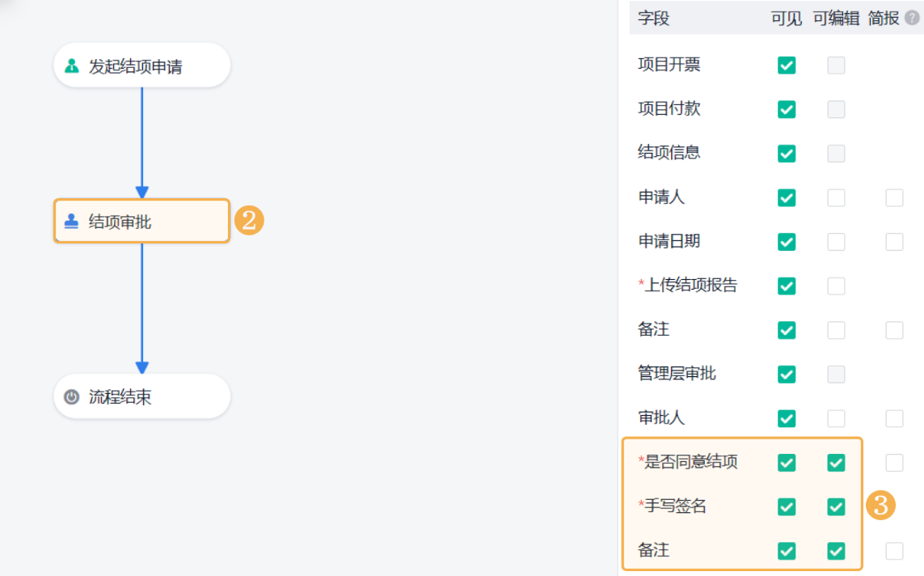Click the orange number 2 marker badge
Screen dimensions: 924x576
pos(249,221)
